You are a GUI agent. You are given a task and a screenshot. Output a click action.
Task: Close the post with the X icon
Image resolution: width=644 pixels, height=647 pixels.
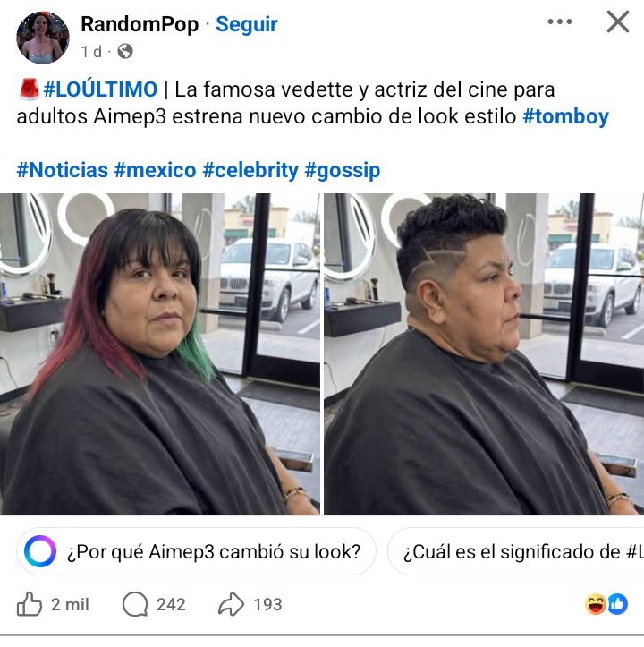pyautogui.click(x=617, y=21)
